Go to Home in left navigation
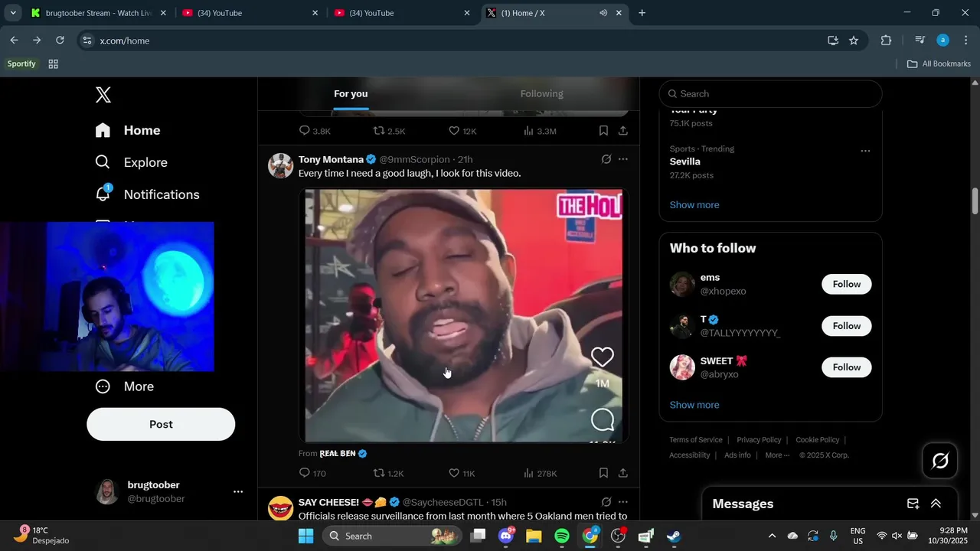Image resolution: width=980 pixels, height=551 pixels. (x=128, y=130)
